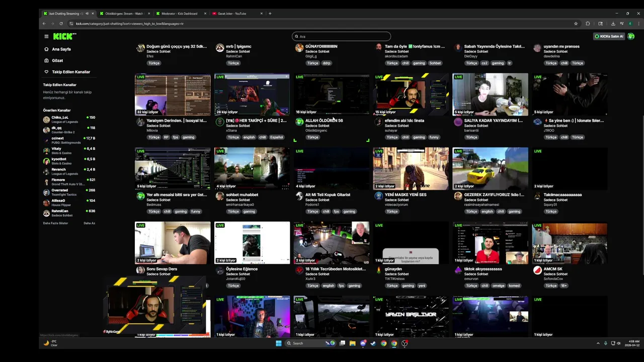Click Daha Fazla Göster link

pyautogui.click(x=55, y=223)
